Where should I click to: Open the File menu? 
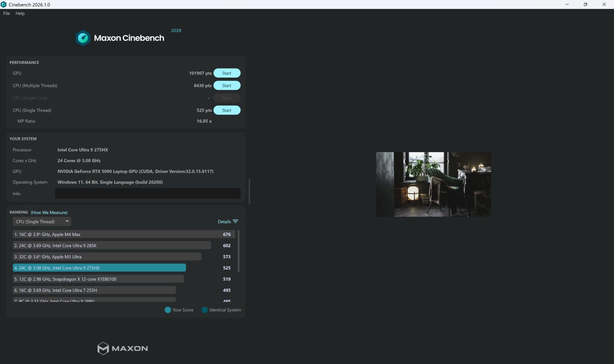point(7,13)
